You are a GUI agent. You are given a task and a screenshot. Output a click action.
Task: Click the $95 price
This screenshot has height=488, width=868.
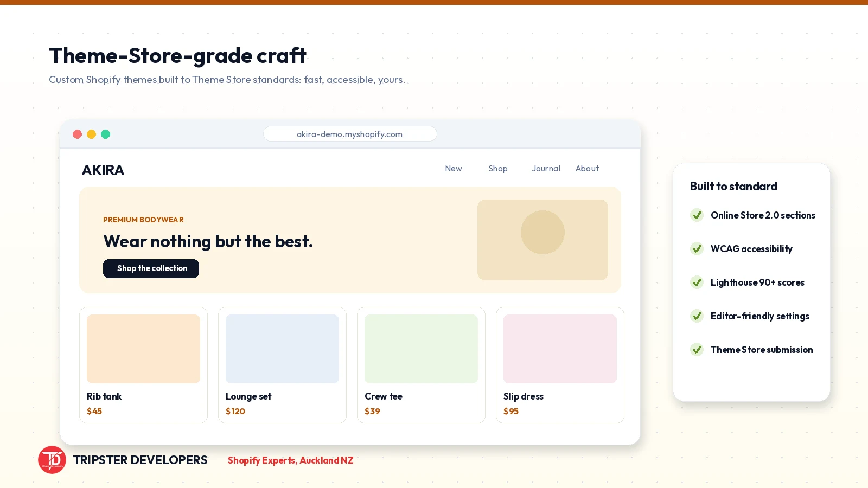(511, 412)
